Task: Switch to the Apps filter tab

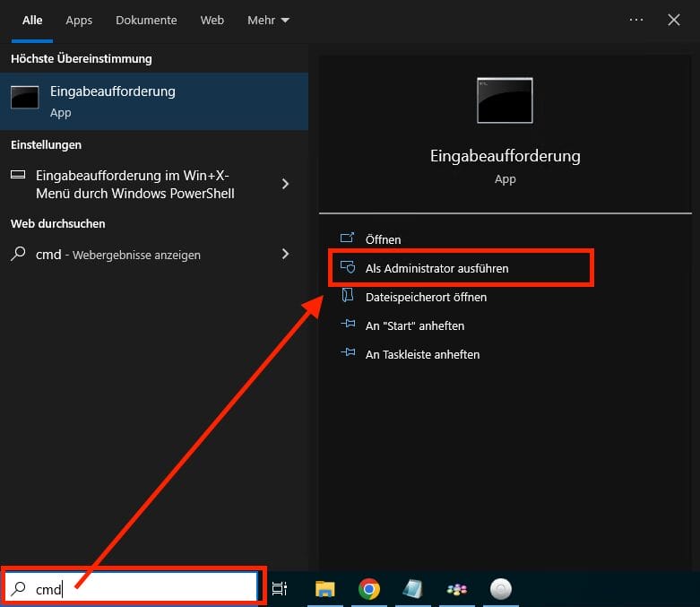Action: tap(79, 20)
